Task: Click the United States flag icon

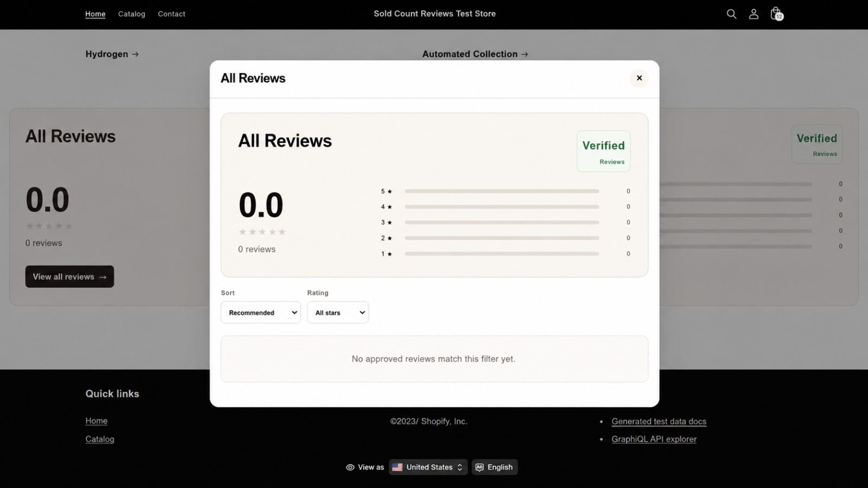Action: [397, 467]
